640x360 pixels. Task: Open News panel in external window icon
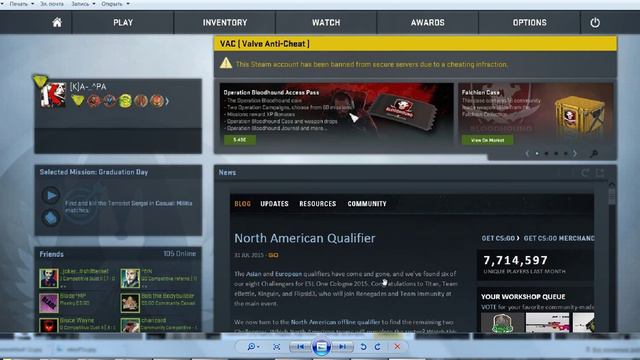(600, 173)
